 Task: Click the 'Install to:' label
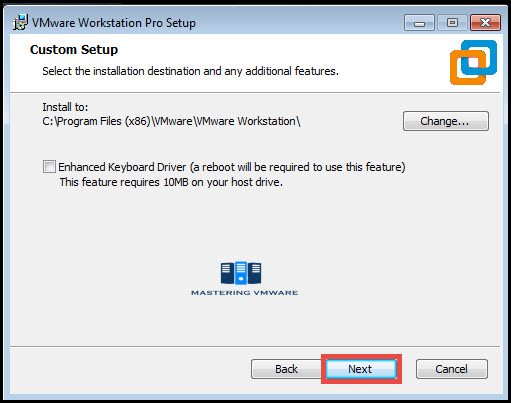pyautogui.click(x=65, y=107)
